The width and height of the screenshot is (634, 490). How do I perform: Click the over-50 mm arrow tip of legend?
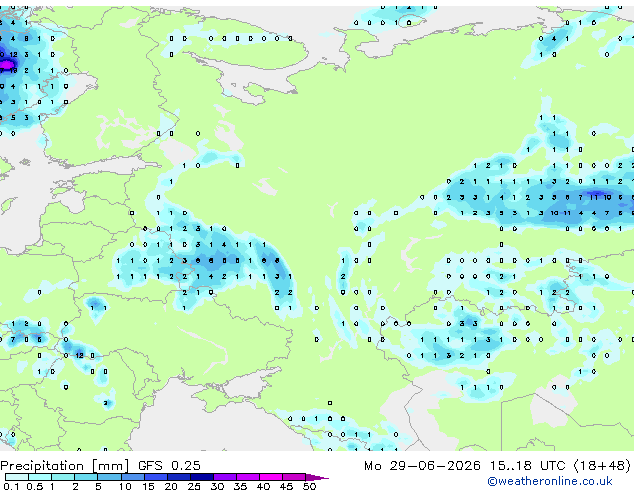[317, 477]
